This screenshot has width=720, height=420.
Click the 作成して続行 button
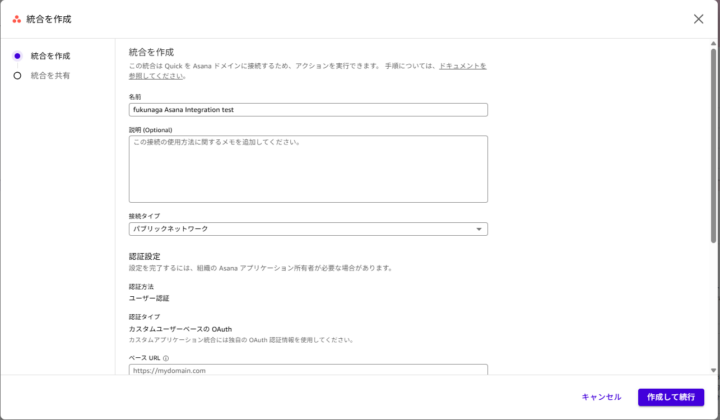(x=670, y=397)
